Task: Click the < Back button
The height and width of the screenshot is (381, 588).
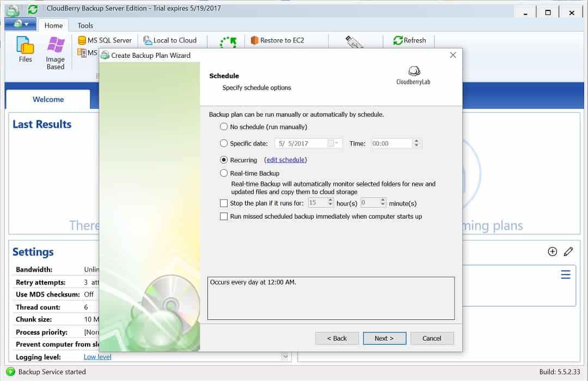Action: click(x=337, y=338)
